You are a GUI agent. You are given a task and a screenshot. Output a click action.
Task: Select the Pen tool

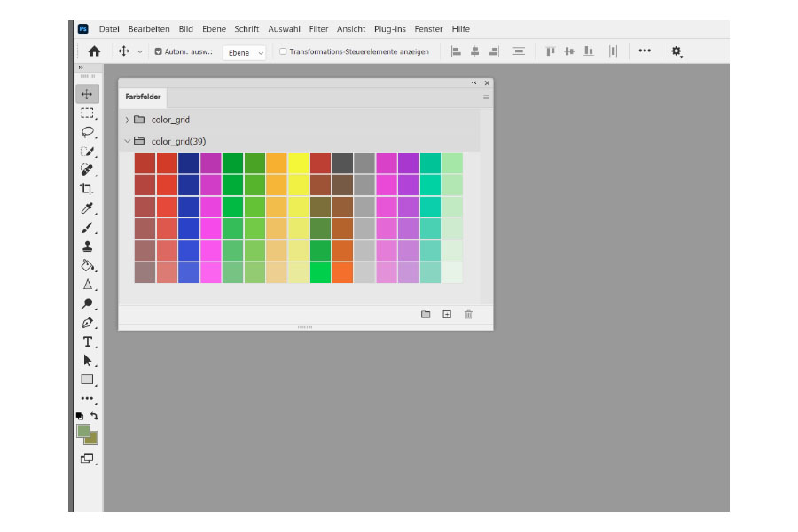coord(87,323)
